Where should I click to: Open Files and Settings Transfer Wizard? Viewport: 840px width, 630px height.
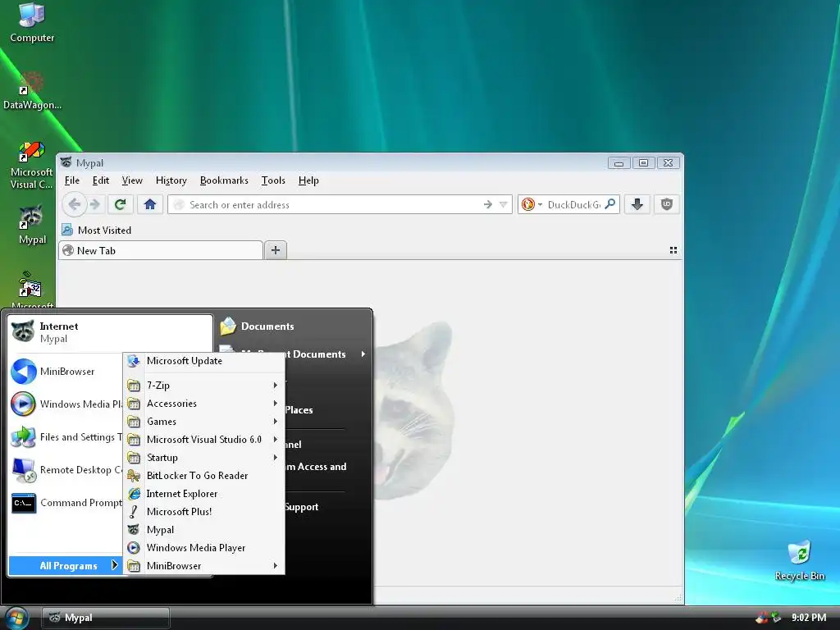point(66,437)
